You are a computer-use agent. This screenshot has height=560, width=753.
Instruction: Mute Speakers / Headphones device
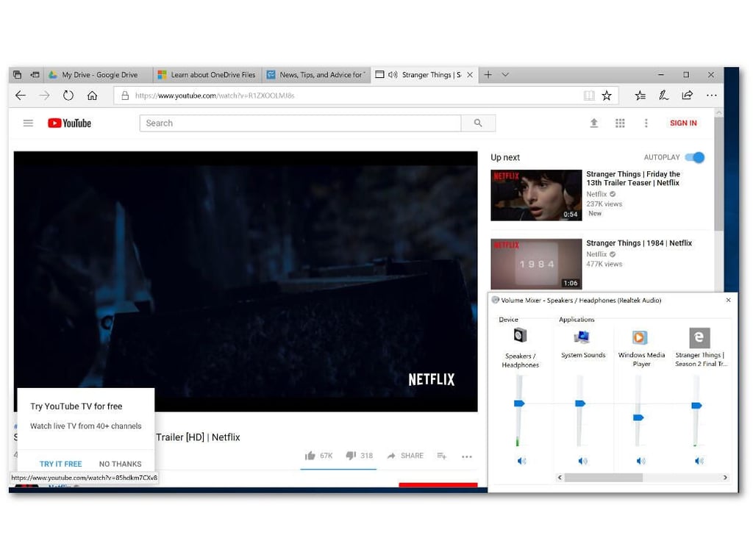coord(521,461)
